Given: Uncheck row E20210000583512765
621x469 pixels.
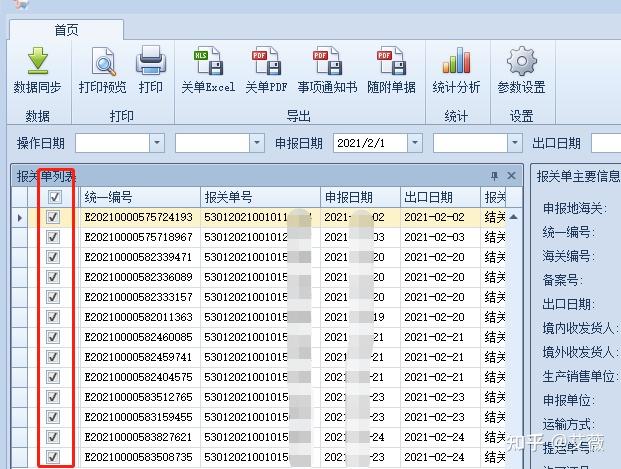Looking at the screenshot, I should [53, 397].
